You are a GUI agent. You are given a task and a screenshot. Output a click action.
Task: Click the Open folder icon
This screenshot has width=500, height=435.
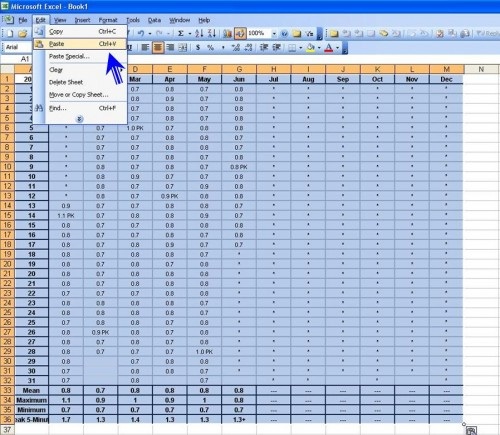tap(22, 33)
